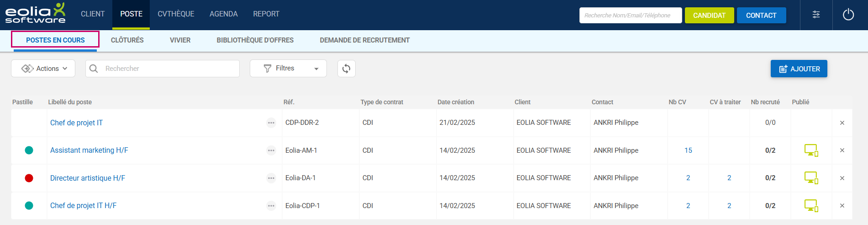Screen dimensions: 868x225
Task: Open three-dots menu for Directeur artistique H/F
Action: (271, 178)
